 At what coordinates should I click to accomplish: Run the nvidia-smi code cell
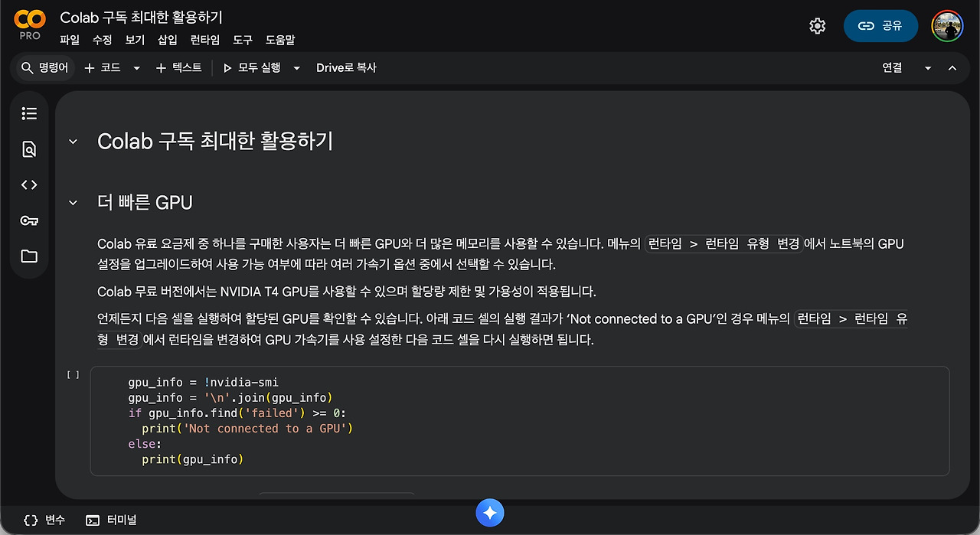pos(73,375)
